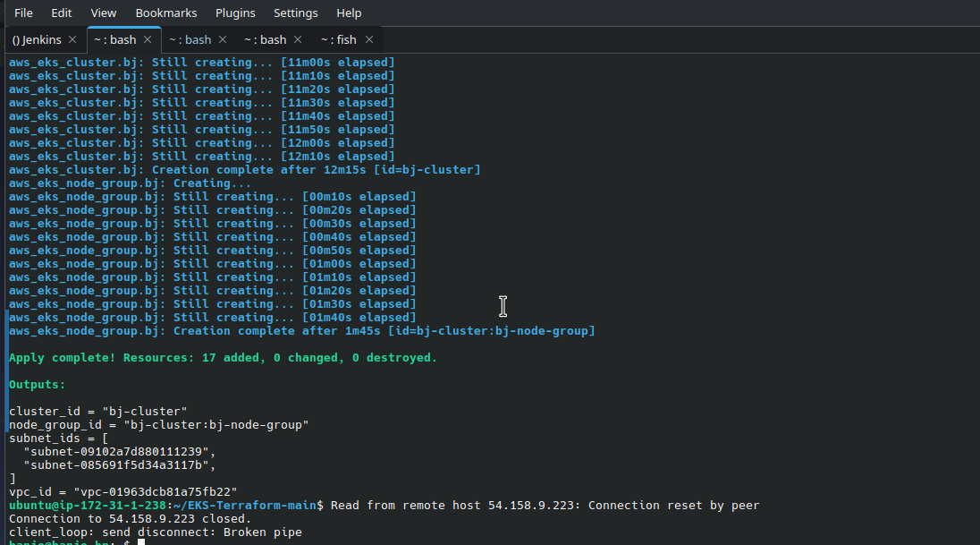Click the '[00m10s elapsed]' node group line
980x545 pixels.
[213, 197]
